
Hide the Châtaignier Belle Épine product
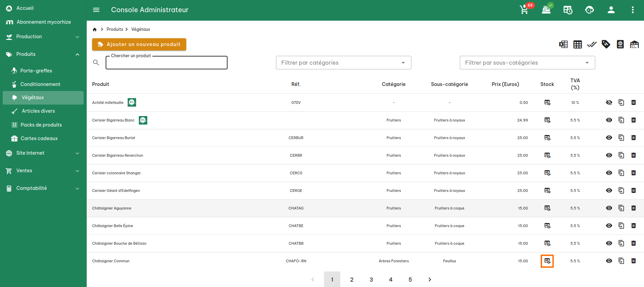[x=609, y=226]
